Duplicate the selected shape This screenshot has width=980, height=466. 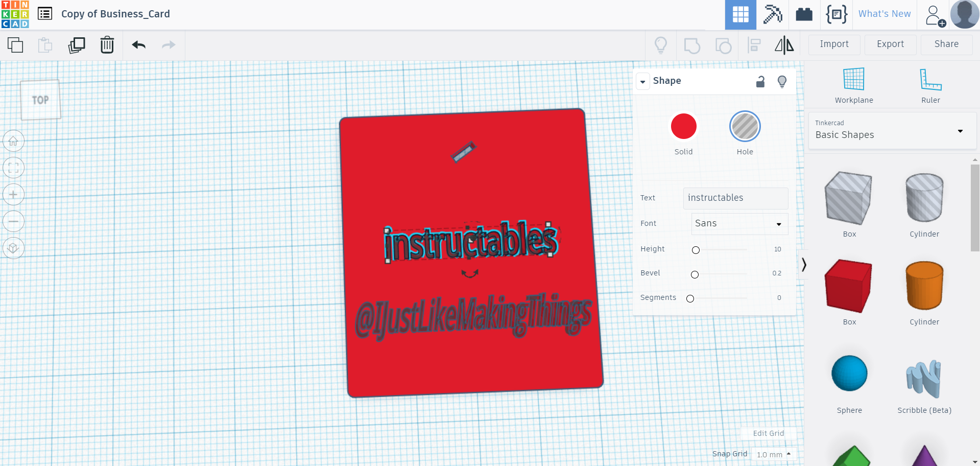click(x=77, y=45)
